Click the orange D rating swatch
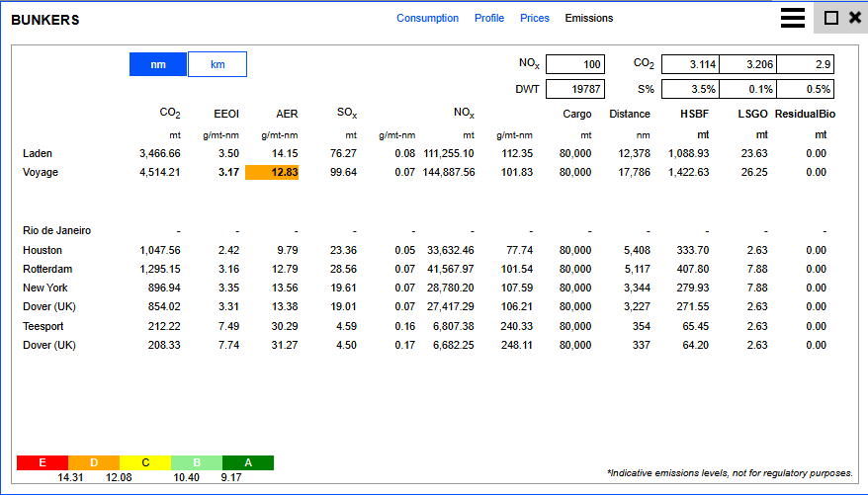The image size is (868, 495). tap(94, 462)
